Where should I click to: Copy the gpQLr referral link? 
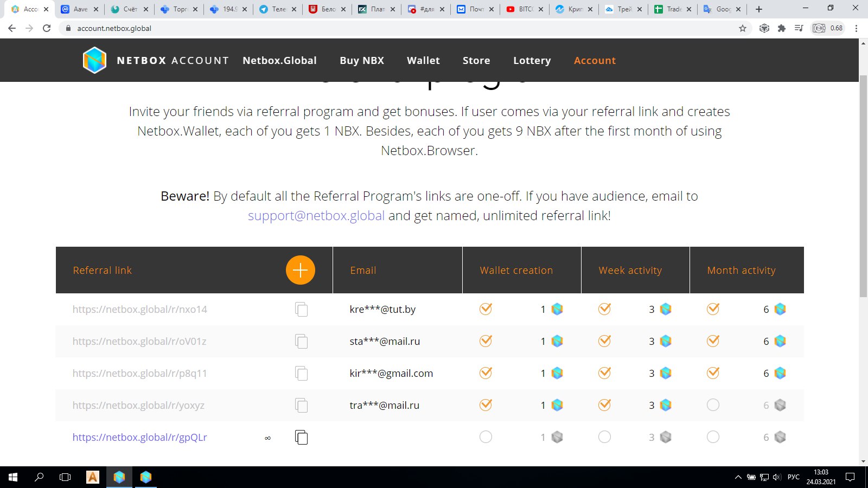301,437
